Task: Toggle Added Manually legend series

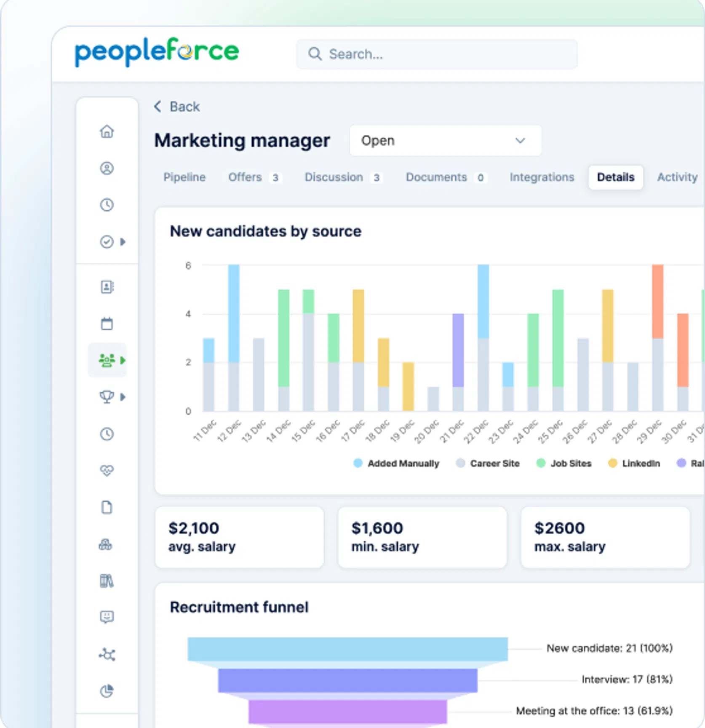Action: click(x=397, y=463)
